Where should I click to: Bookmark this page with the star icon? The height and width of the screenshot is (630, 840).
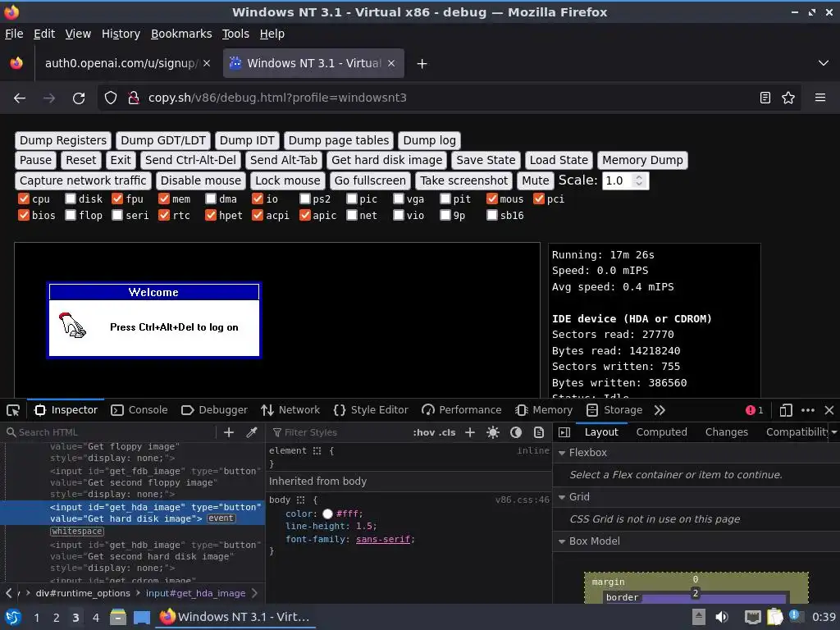[788, 98]
